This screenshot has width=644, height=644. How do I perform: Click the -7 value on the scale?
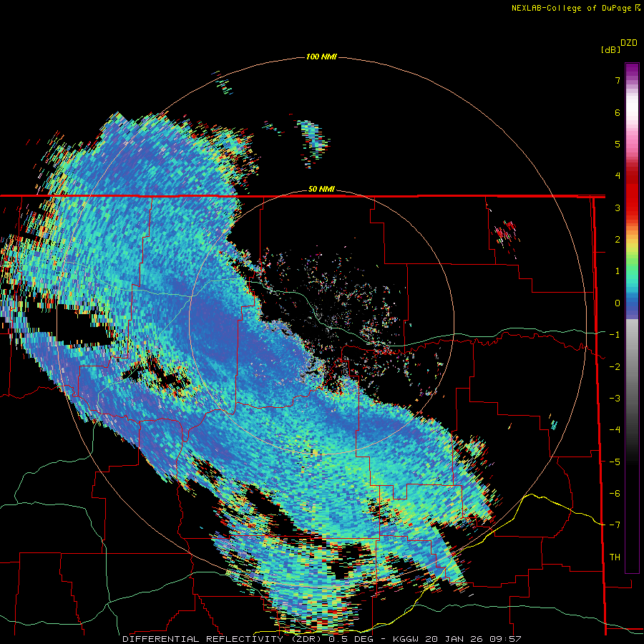(x=615, y=525)
